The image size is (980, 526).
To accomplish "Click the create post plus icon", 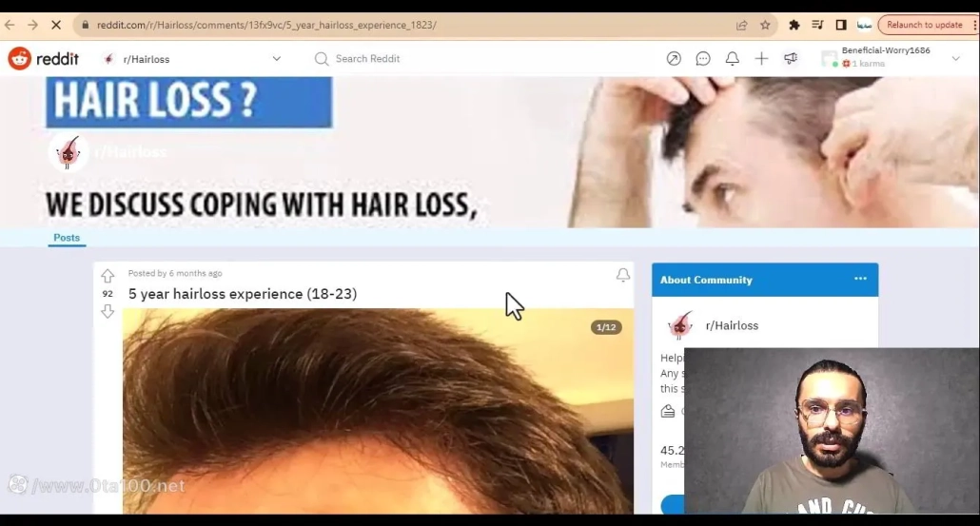I will (x=761, y=59).
